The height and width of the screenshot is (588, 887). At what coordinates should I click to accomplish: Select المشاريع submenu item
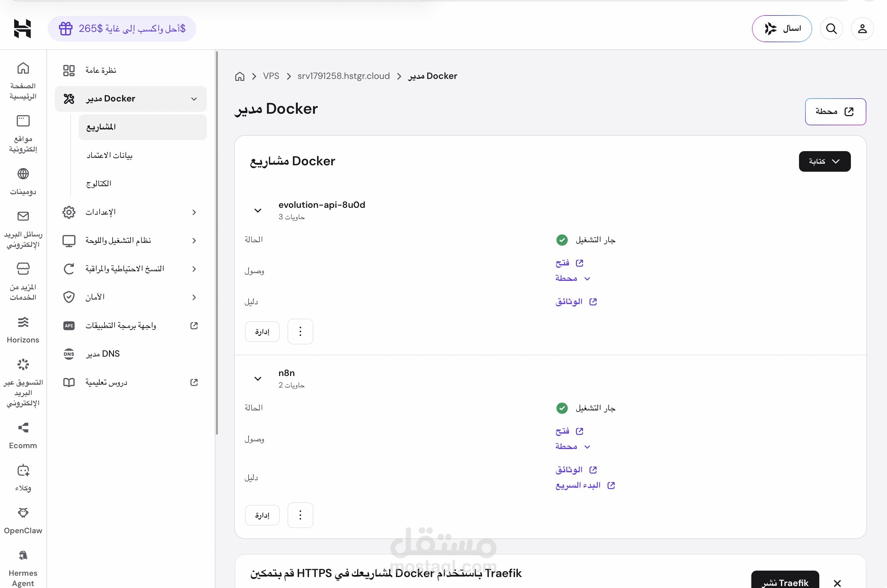tap(142, 127)
